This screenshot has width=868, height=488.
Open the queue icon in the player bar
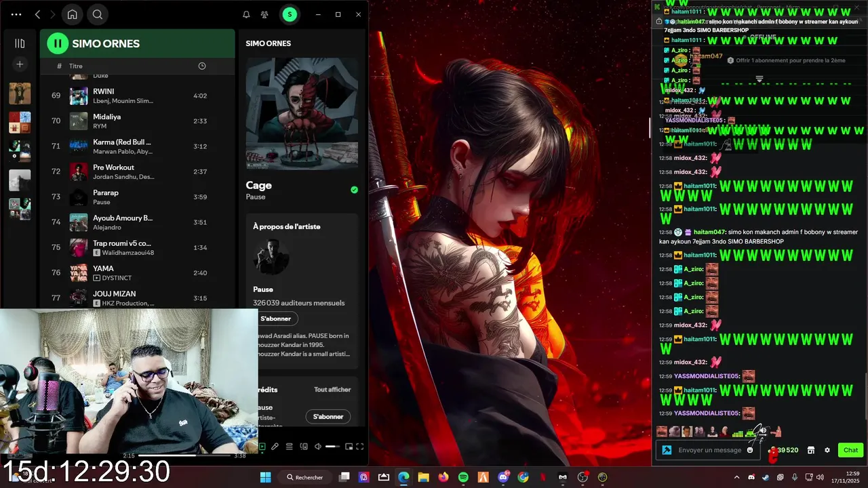(289, 447)
